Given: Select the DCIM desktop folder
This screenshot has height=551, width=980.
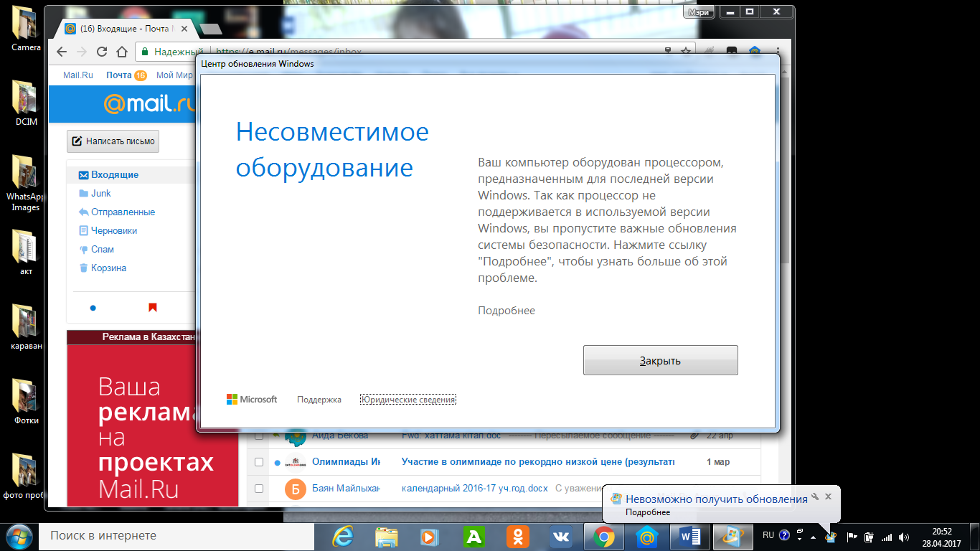Looking at the screenshot, I should coord(26,102).
